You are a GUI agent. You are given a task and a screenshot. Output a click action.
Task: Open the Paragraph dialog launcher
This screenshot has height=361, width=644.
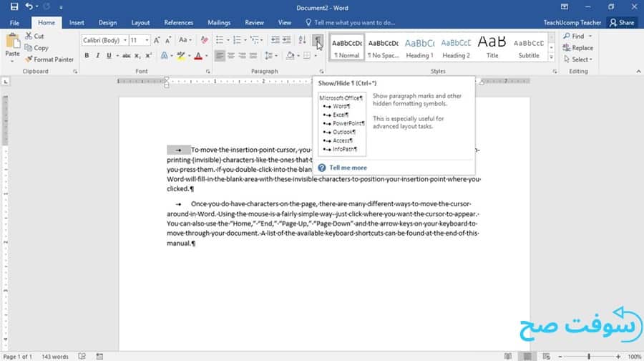click(x=321, y=72)
